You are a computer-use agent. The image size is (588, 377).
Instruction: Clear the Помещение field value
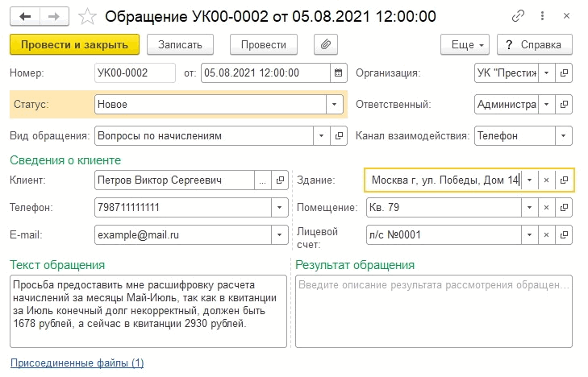pyautogui.click(x=546, y=208)
